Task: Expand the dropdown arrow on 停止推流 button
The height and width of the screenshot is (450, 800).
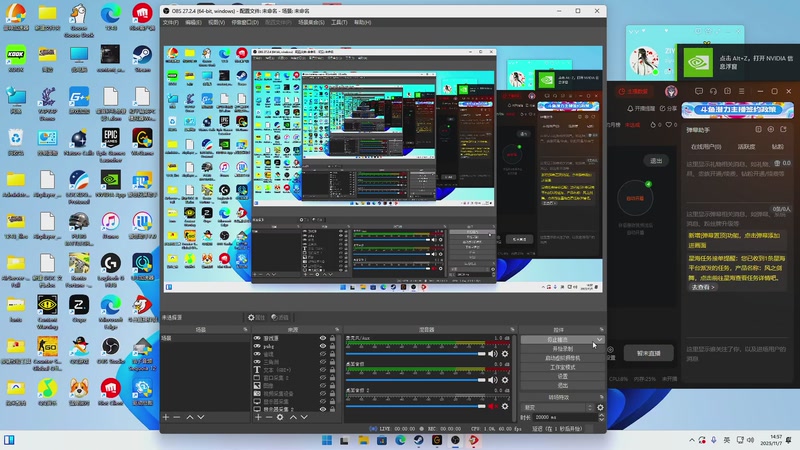Action: click(x=599, y=339)
